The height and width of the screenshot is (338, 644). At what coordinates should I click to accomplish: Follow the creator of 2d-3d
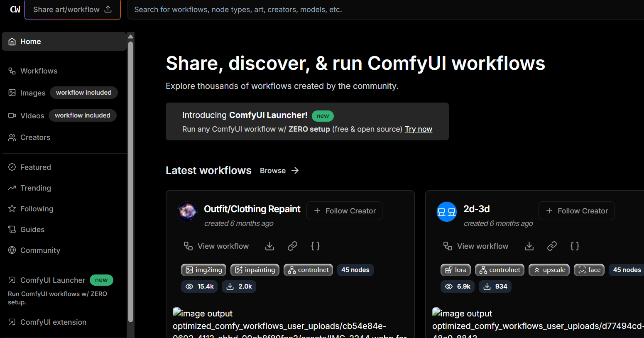coord(576,211)
